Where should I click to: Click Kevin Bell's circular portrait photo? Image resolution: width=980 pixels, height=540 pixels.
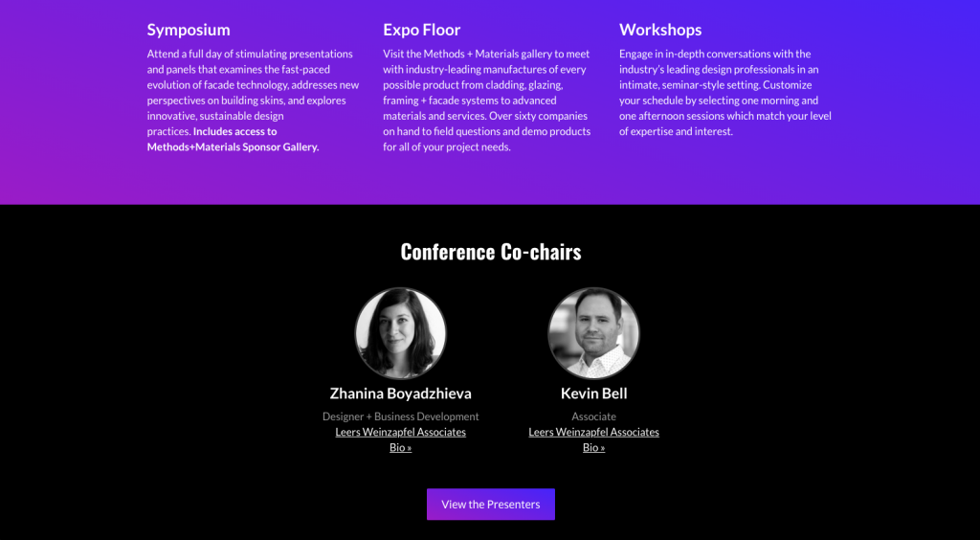pyautogui.click(x=593, y=333)
